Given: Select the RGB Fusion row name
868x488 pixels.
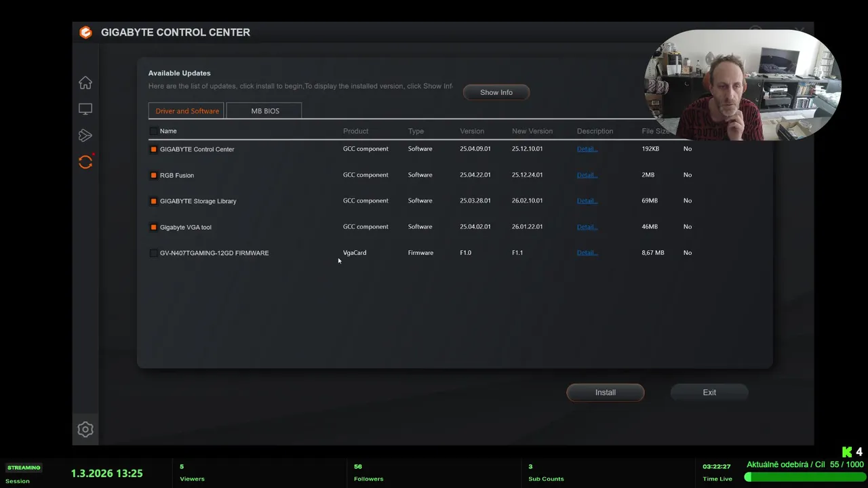Looking at the screenshot, I should [177, 176].
